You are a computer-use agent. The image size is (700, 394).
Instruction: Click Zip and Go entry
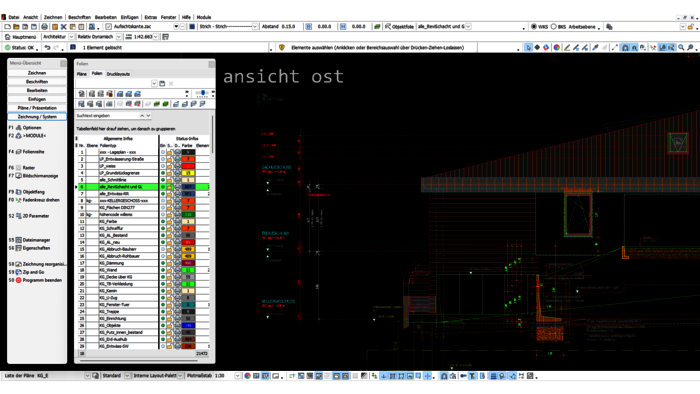[x=33, y=272]
